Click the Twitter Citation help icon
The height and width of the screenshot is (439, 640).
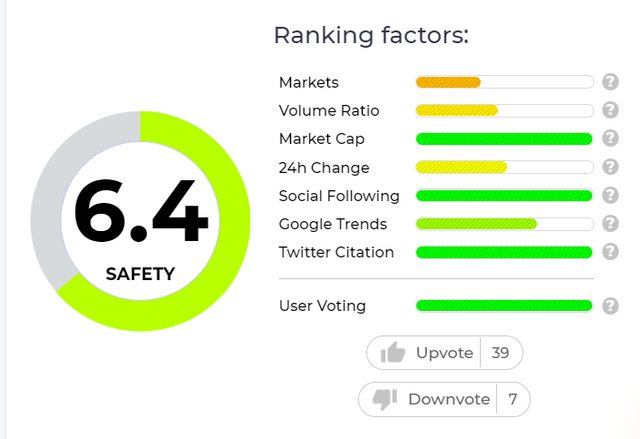coord(610,252)
